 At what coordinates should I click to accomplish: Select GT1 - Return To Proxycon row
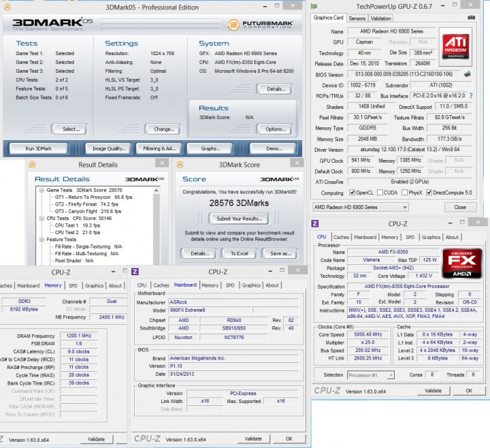tap(93, 197)
